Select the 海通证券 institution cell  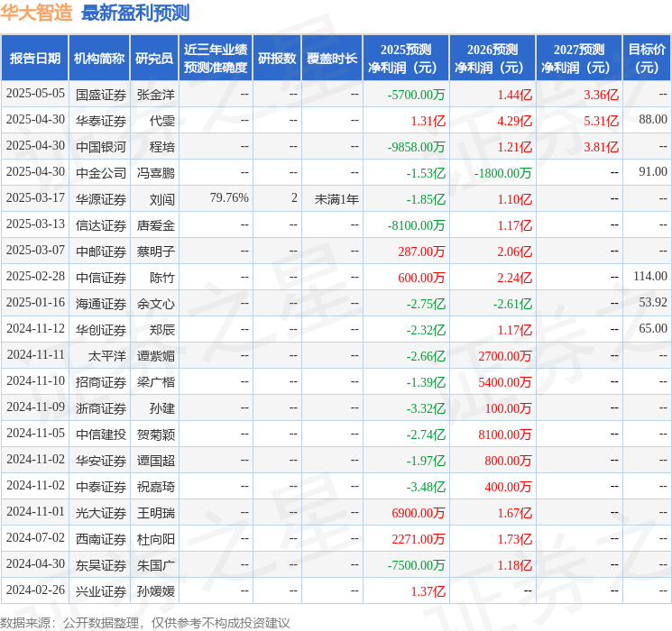click(x=101, y=304)
